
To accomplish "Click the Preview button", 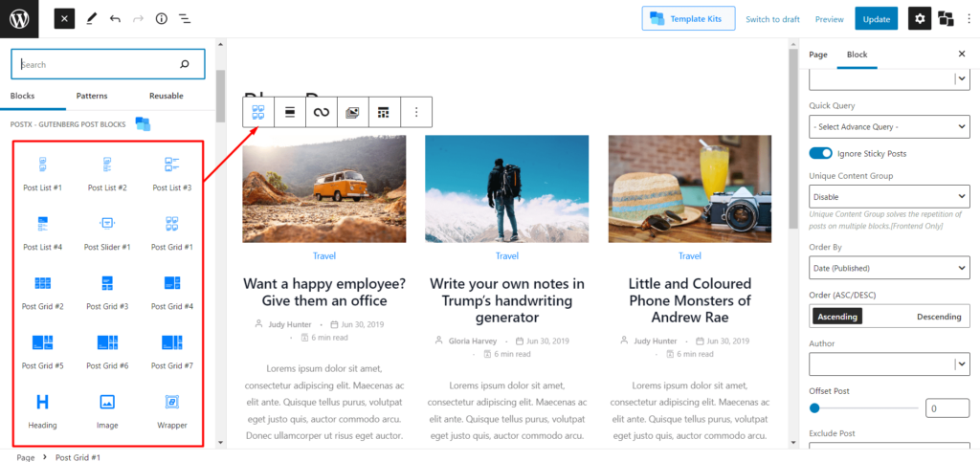I will tap(830, 19).
